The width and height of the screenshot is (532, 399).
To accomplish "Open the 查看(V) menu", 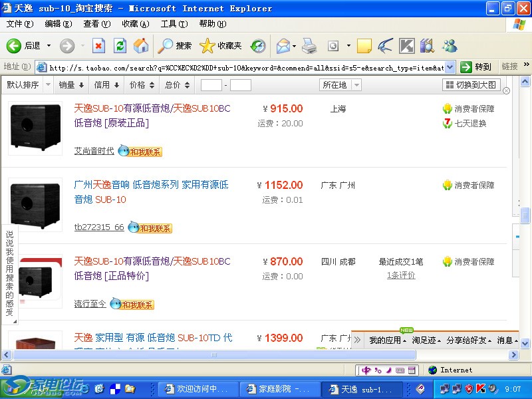I will point(97,24).
